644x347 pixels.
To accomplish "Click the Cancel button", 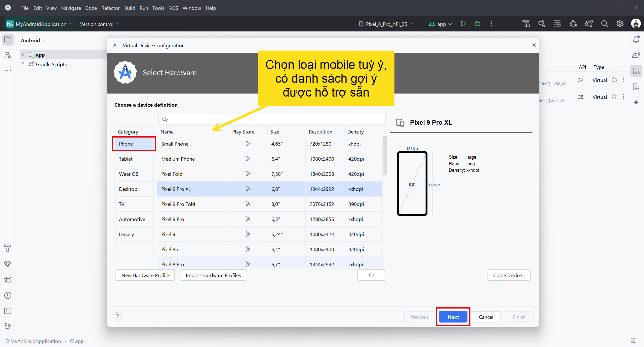I will tap(486, 317).
